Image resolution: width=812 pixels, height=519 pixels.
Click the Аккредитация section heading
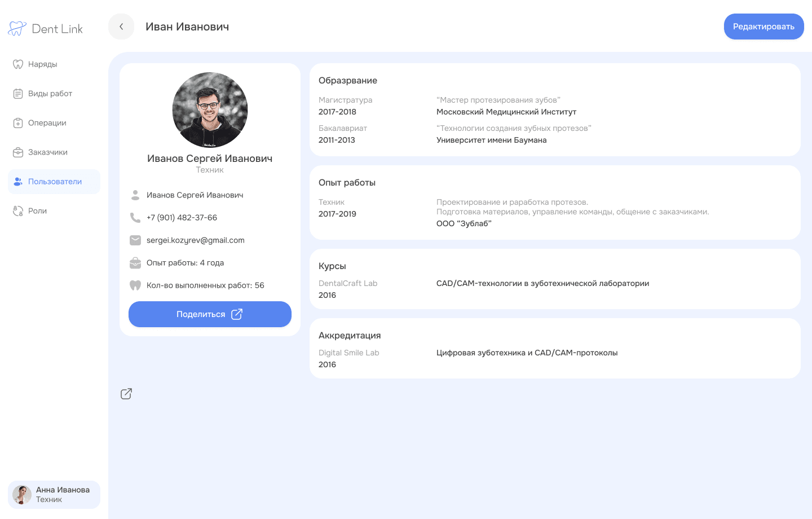[350, 336]
